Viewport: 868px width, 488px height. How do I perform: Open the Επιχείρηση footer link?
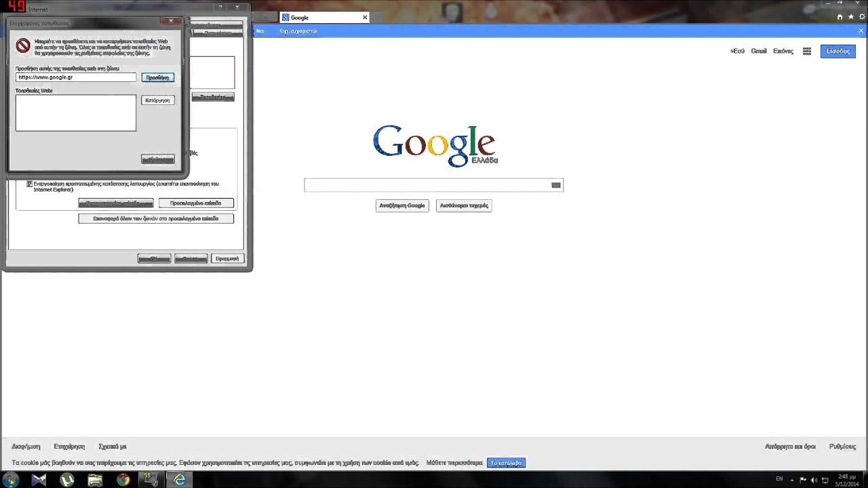69,447
